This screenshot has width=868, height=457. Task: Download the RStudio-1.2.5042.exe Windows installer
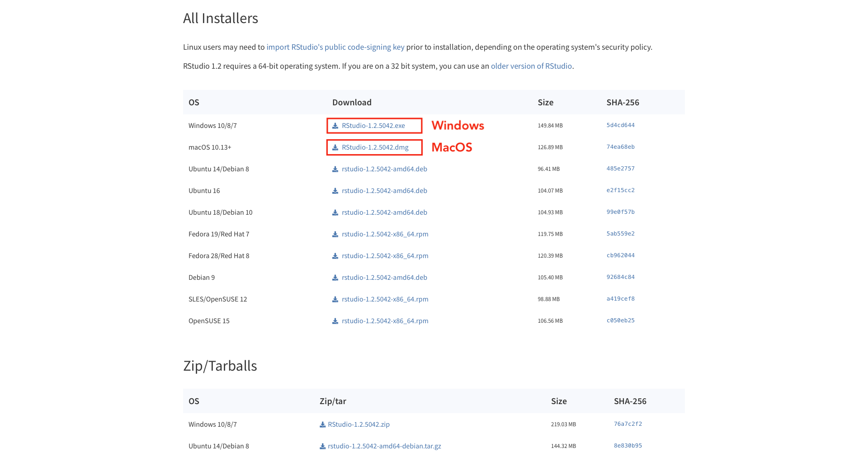373,126
